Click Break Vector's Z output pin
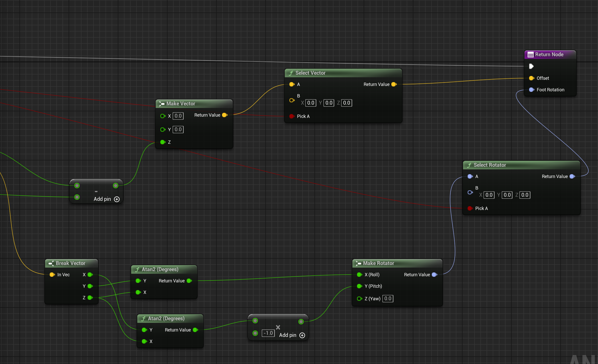 pos(90,298)
